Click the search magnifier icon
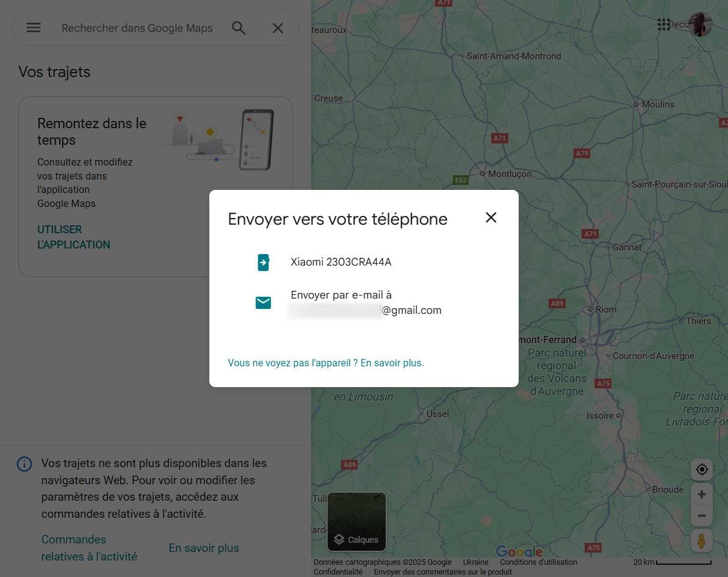The height and width of the screenshot is (577, 728). point(239,28)
